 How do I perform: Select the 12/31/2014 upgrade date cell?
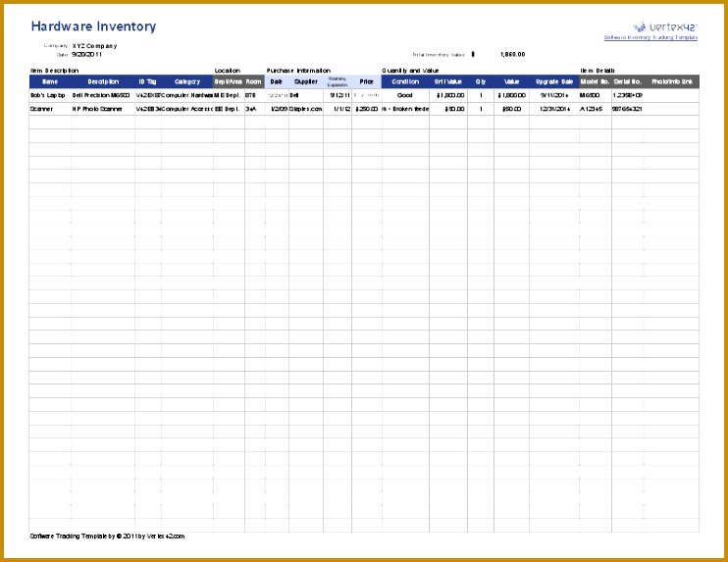[x=554, y=109]
